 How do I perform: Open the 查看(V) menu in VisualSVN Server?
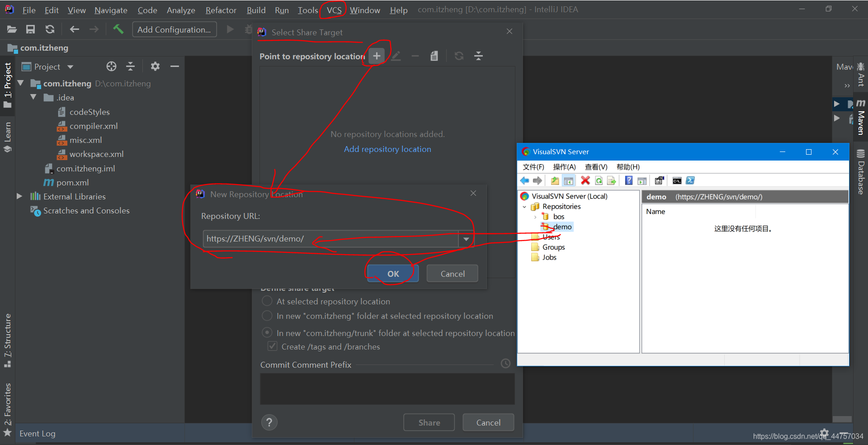coord(596,167)
